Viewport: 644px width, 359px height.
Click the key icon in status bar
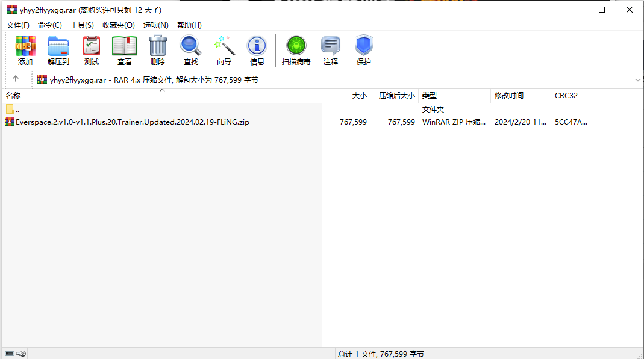tap(21, 354)
